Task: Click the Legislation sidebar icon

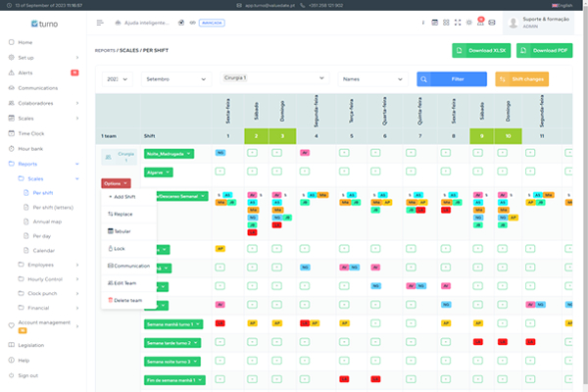Action: pyautogui.click(x=11, y=345)
